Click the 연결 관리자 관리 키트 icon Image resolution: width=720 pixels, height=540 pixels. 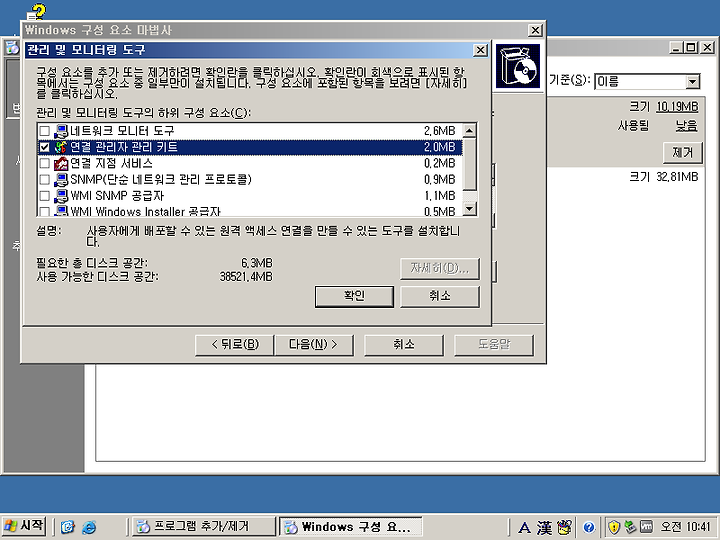coord(61,147)
